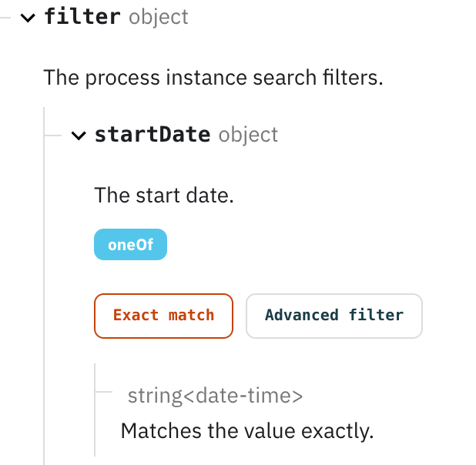Click the tree line left of filter chevron
This screenshot has width=476, height=465.
(8, 18)
